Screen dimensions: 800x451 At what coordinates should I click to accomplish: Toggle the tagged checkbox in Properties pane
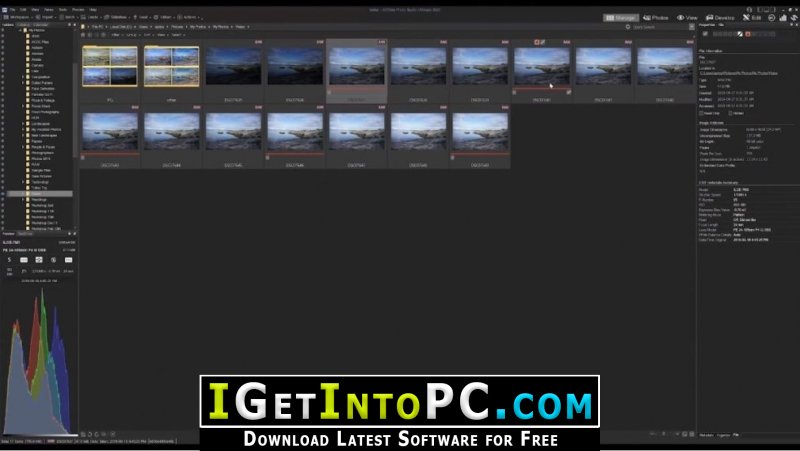[x=705, y=34]
